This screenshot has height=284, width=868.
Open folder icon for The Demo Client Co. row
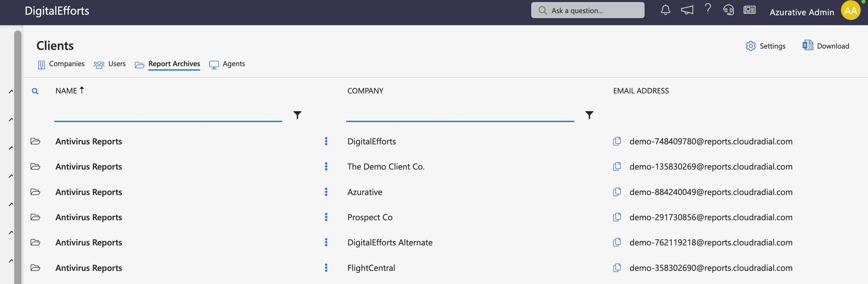(x=35, y=167)
